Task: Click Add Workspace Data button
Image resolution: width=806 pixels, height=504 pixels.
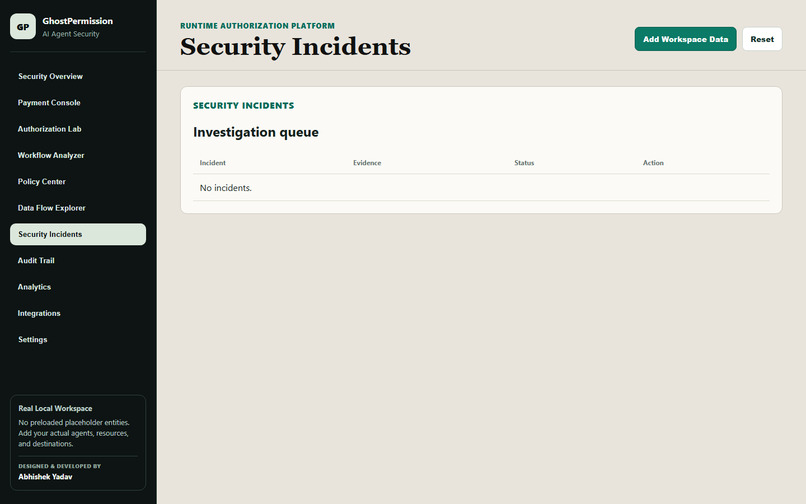Action: tap(685, 39)
